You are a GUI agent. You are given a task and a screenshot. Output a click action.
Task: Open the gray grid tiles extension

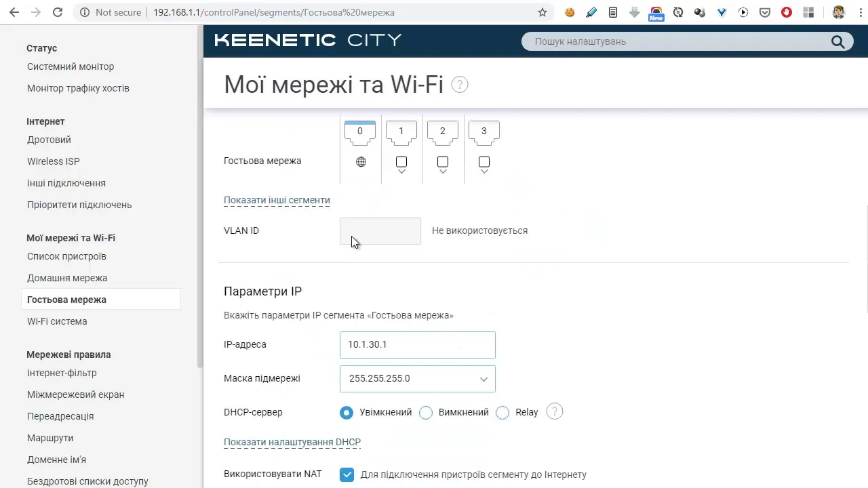(808, 12)
